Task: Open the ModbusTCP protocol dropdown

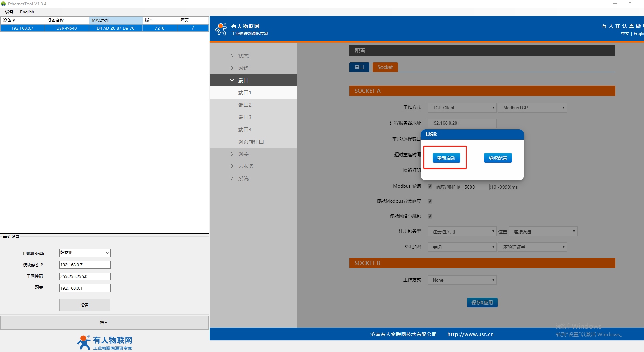Action: (x=532, y=108)
